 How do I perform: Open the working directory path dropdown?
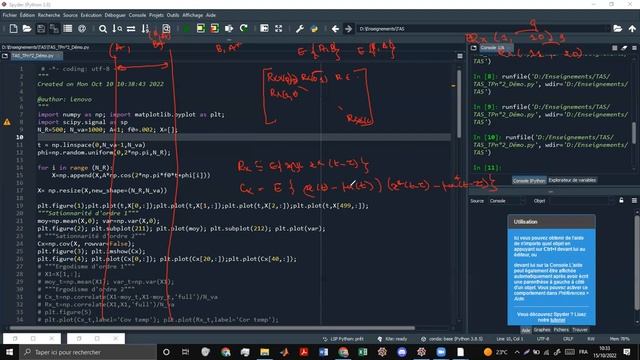[x=609, y=29]
